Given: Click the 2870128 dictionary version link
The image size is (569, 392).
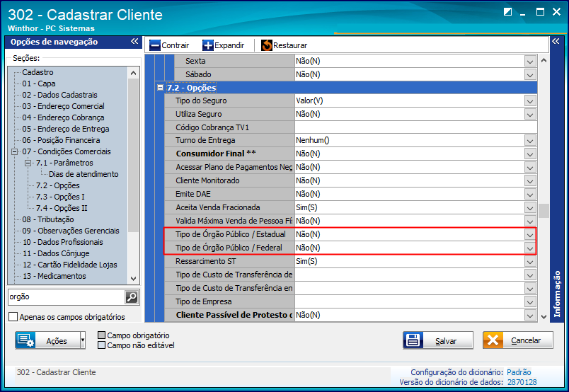Looking at the screenshot, I should click(522, 382).
